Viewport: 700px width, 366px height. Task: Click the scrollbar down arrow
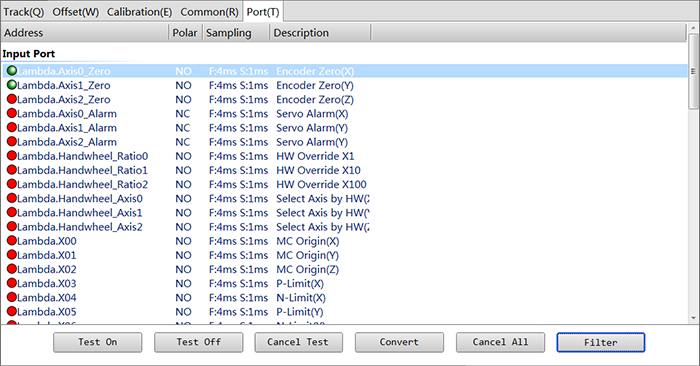[x=693, y=318]
